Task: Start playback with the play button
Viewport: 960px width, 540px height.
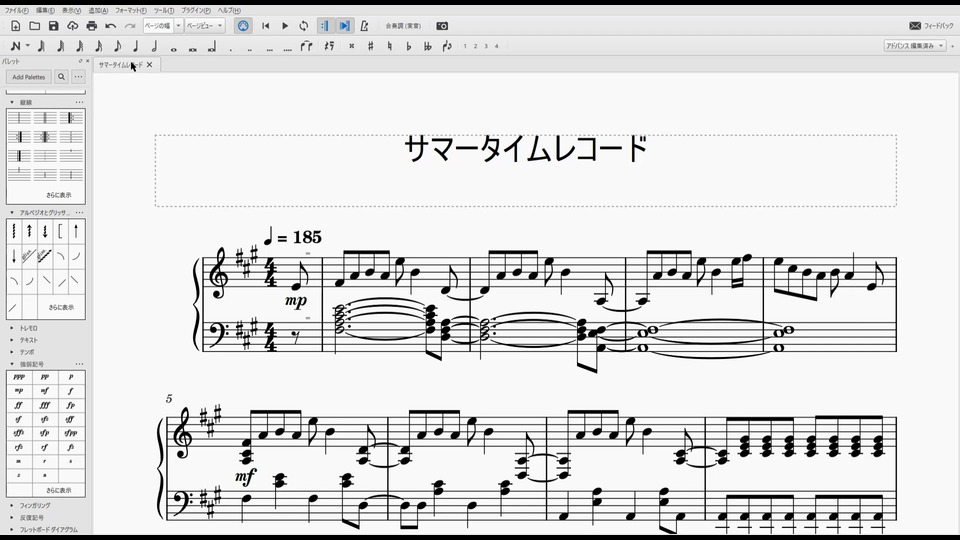Action: tap(285, 26)
